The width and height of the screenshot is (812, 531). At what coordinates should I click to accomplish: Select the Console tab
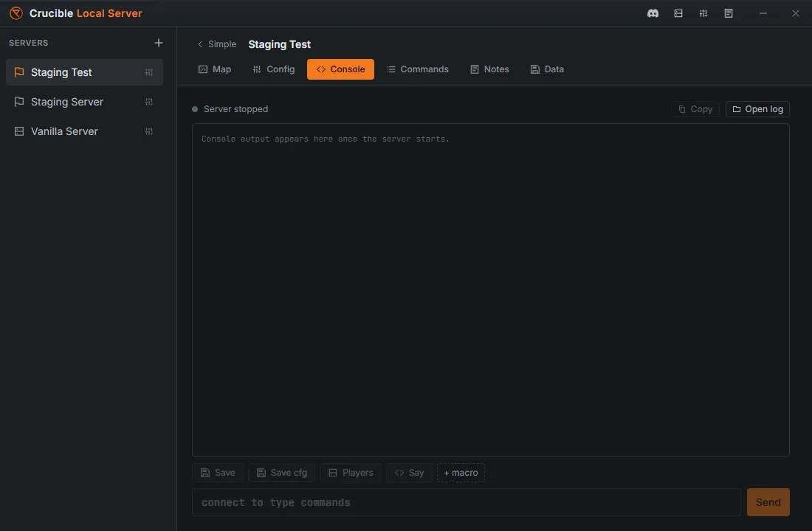tap(340, 69)
